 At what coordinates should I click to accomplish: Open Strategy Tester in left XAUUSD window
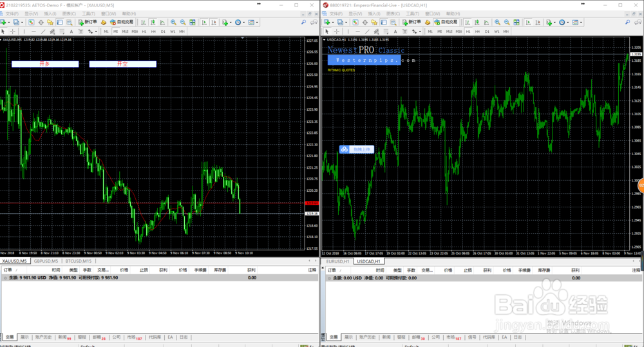pos(70,22)
